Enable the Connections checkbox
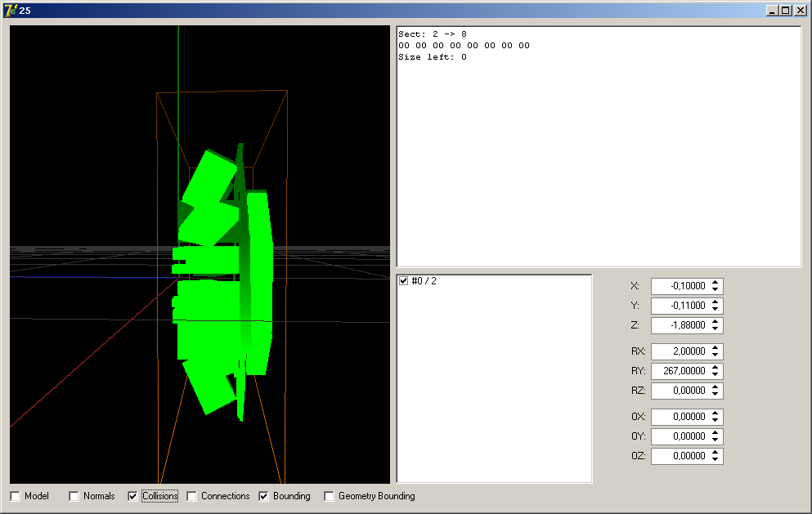 pos(192,496)
